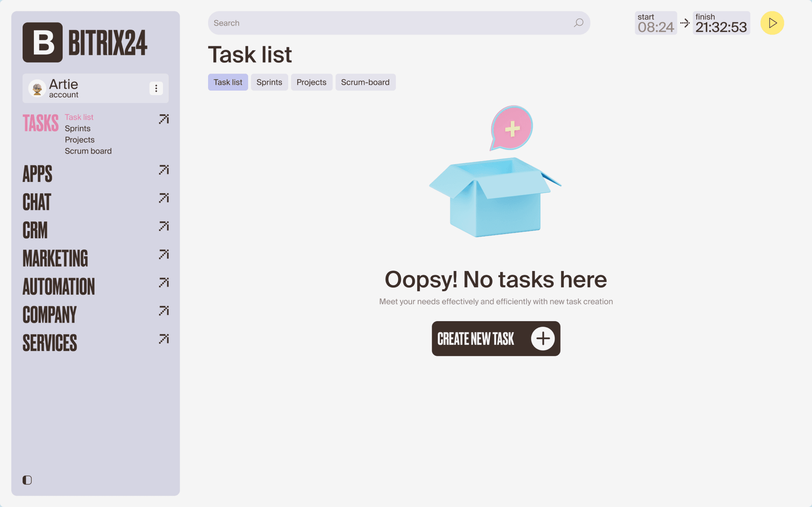This screenshot has height=507, width=812.
Task: Click the arrow icon beside COMPANY
Action: coord(164,311)
